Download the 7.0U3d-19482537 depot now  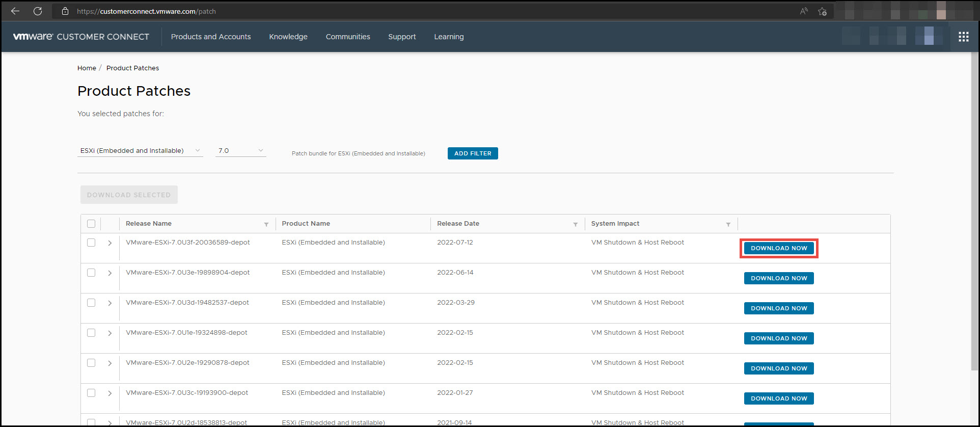pos(779,308)
